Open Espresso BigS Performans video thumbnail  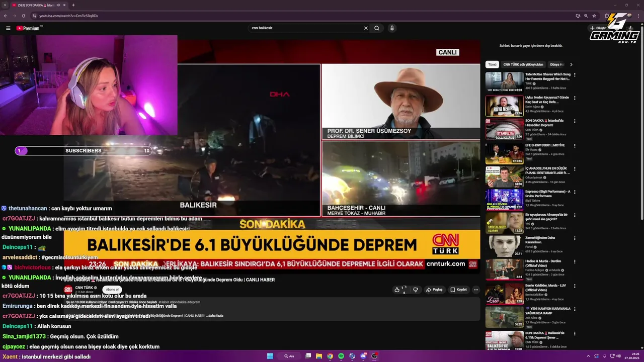(504, 200)
